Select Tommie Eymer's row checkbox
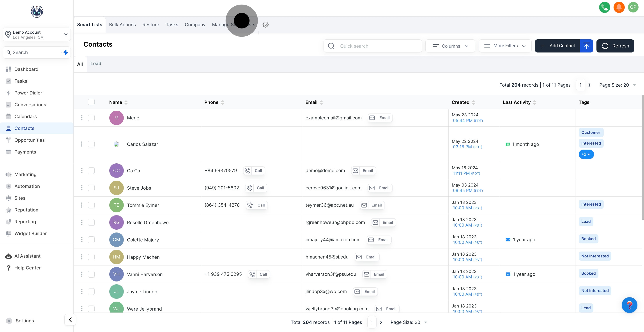644x332 pixels. point(91,205)
